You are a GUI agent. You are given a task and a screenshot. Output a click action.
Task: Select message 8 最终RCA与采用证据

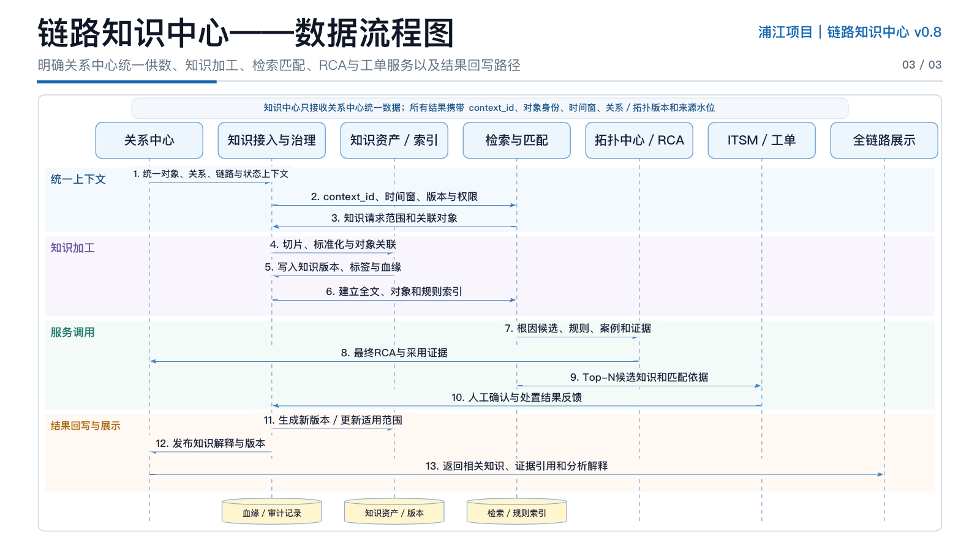pyautogui.click(x=394, y=353)
